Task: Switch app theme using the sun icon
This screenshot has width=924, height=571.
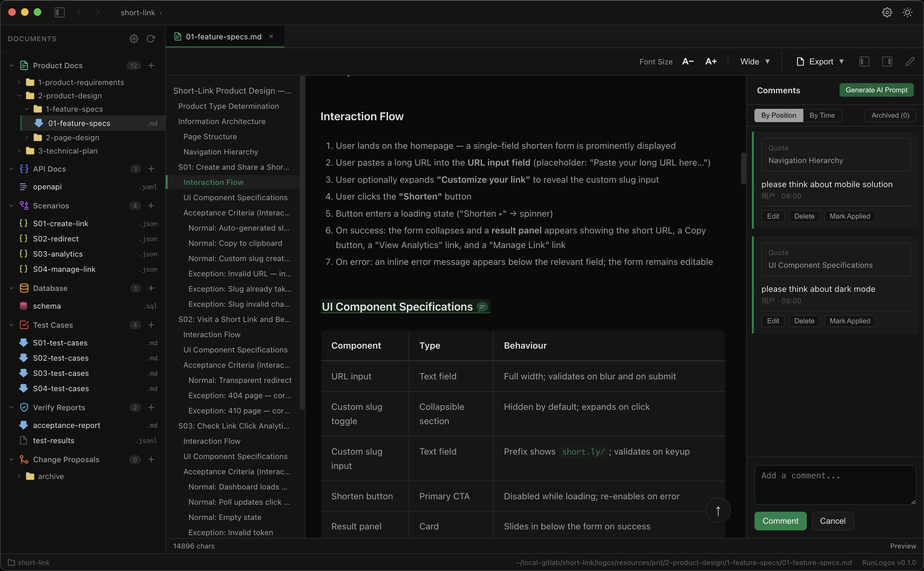Action: 907,12
